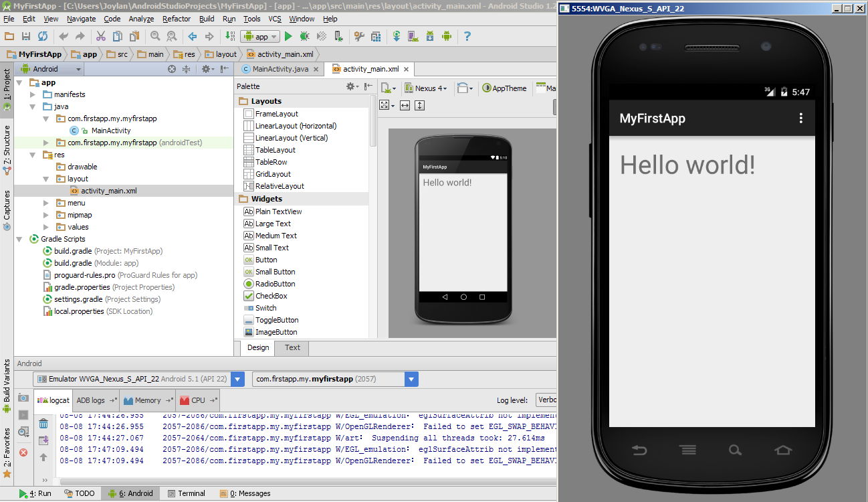The height and width of the screenshot is (502, 868).
Task: Open the Terminal tool window
Action: pos(186,493)
